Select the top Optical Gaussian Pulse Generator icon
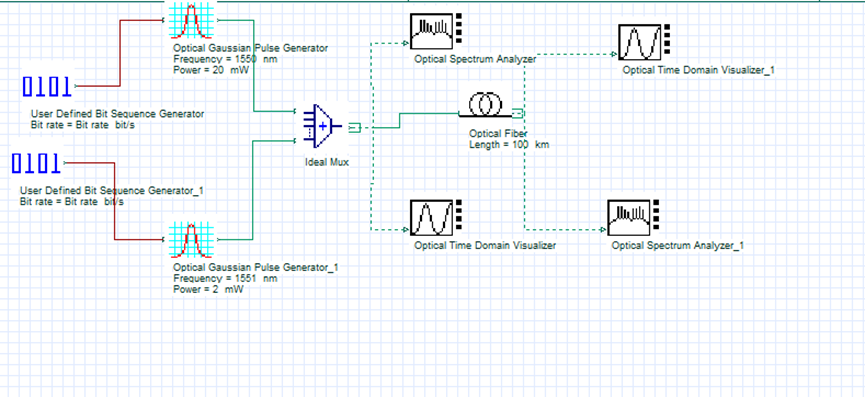The height and width of the screenshot is (397, 865). tap(191, 21)
